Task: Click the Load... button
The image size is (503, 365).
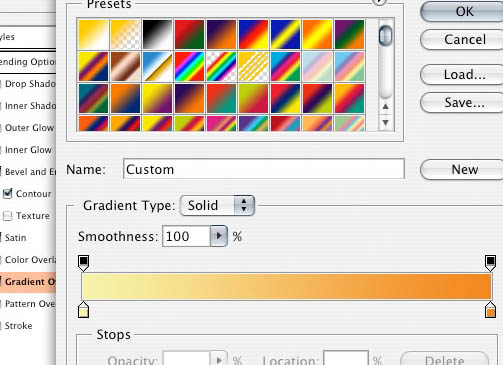Action: [463, 74]
